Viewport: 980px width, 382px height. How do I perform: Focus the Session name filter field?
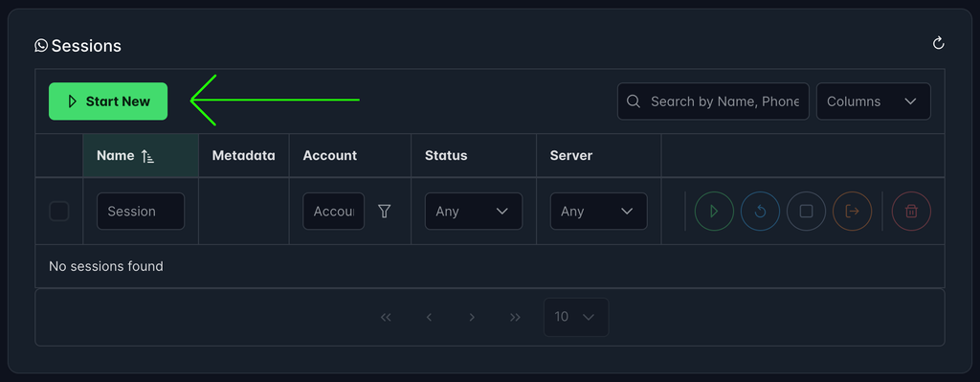(141, 212)
